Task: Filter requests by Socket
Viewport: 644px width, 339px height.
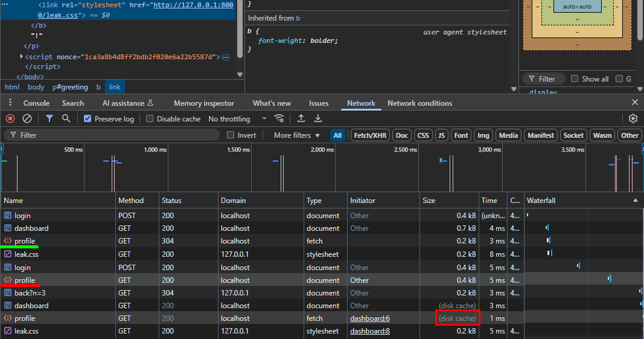Action: [x=573, y=135]
